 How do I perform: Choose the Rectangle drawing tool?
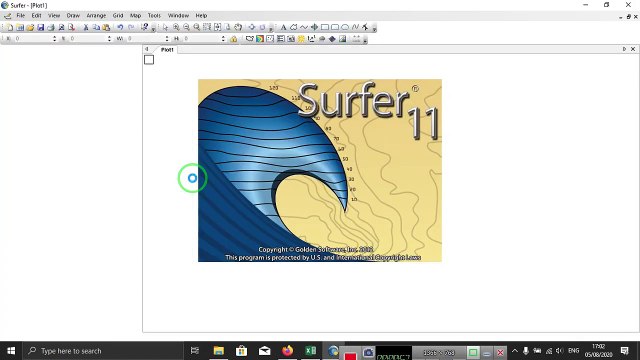324,27
